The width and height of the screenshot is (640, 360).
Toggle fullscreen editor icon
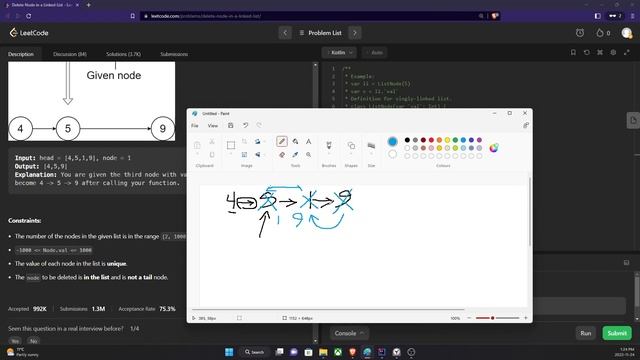pos(627,53)
